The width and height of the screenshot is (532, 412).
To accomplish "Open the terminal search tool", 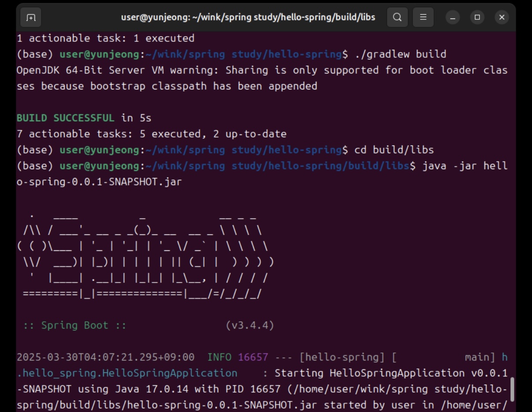I will 397,18.
